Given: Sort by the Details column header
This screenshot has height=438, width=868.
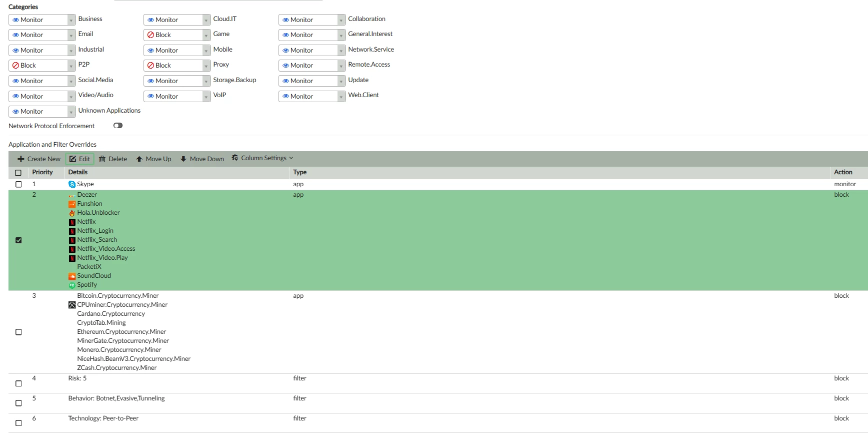Looking at the screenshot, I should click(x=78, y=172).
